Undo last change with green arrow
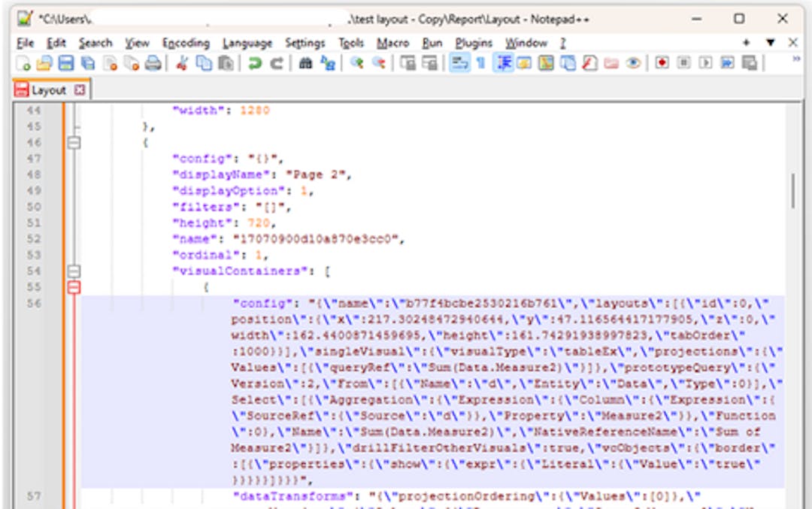 click(254, 63)
